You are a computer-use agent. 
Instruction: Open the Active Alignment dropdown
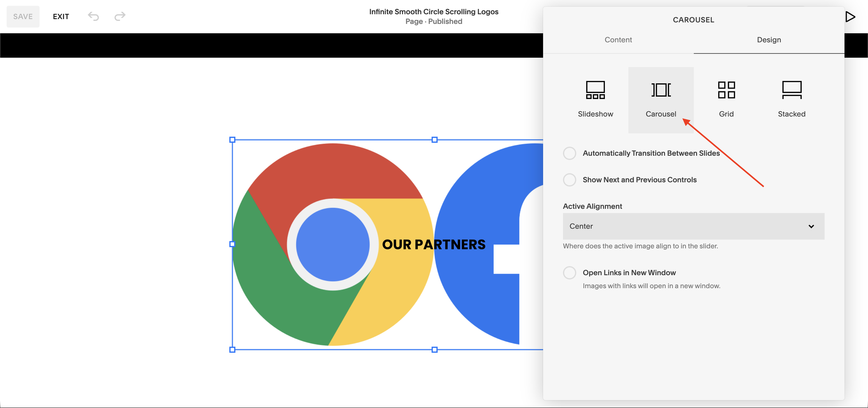click(693, 226)
